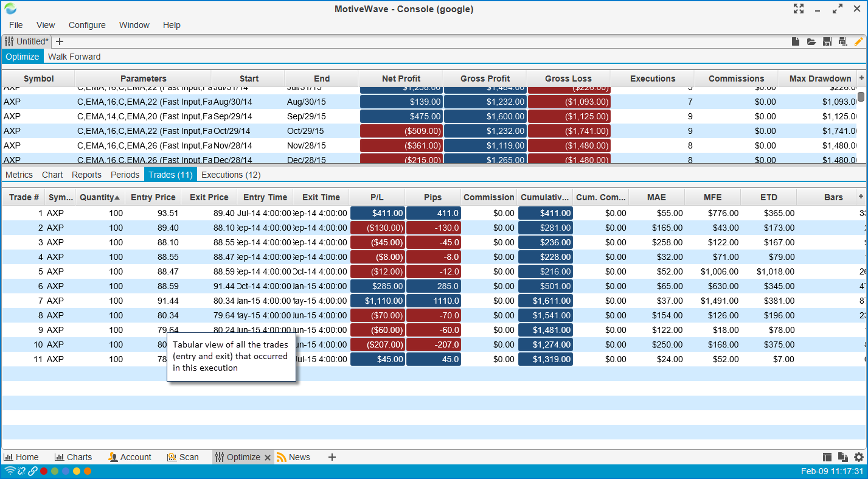This screenshot has width=868, height=479.
Task: Close the Optimize bottom tab
Action: click(x=267, y=457)
